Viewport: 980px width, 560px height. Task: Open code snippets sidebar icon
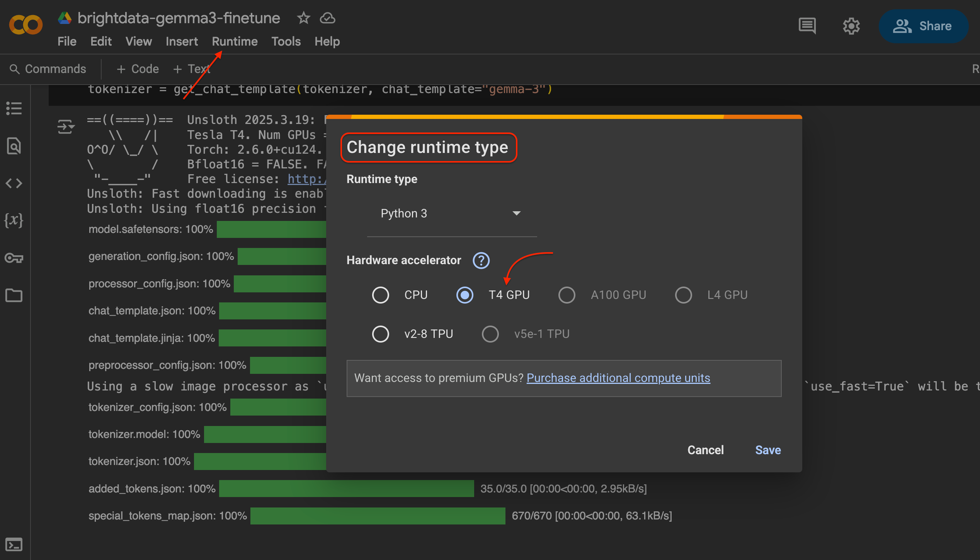[x=14, y=183]
